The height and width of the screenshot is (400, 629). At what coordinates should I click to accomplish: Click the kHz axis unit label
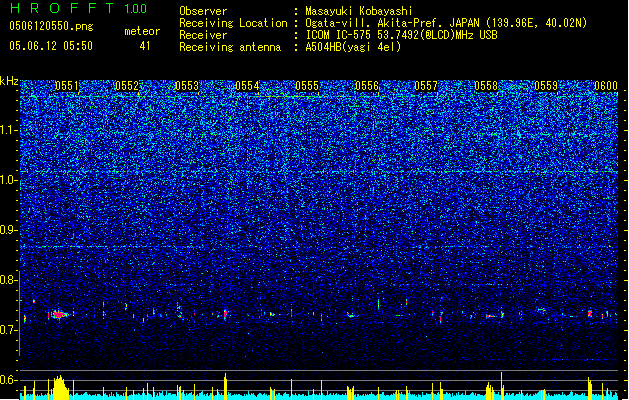[9, 81]
